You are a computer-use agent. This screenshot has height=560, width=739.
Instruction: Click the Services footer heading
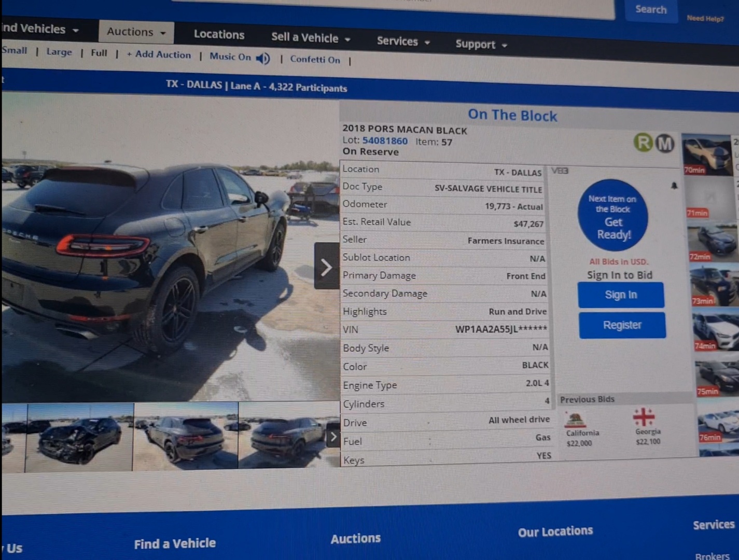[x=714, y=525]
